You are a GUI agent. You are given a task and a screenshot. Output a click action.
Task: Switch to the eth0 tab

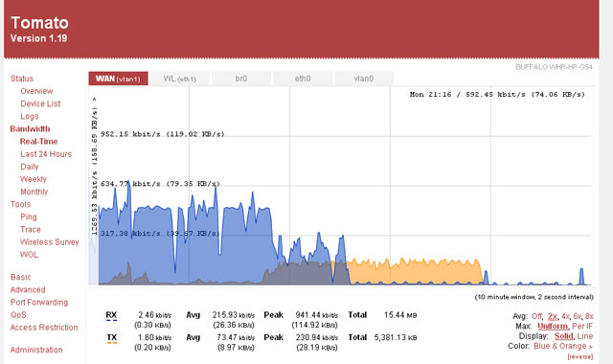tap(303, 79)
